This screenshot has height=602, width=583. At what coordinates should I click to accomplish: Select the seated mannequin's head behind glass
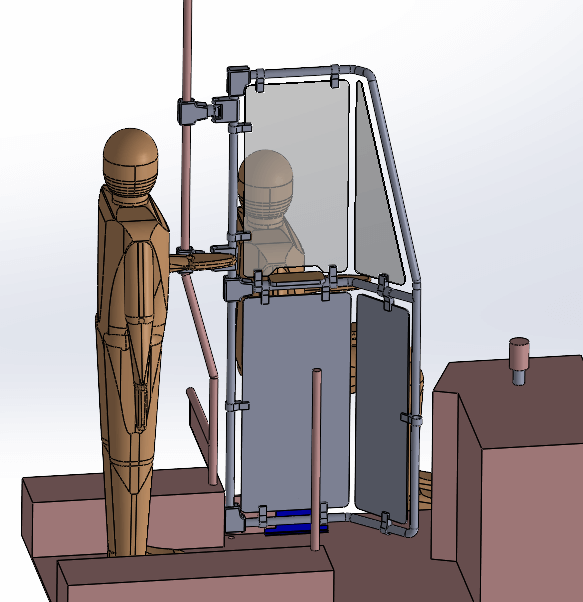tap(266, 182)
